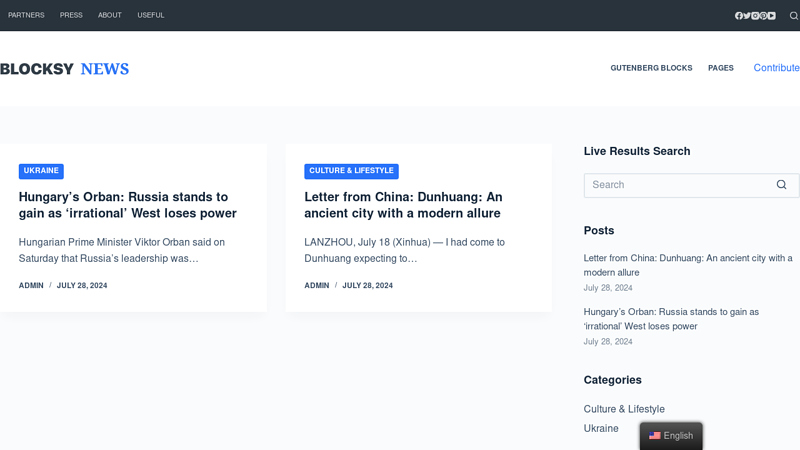Click 'JULY 28, 2024' on Orban card

pyautogui.click(x=82, y=286)
